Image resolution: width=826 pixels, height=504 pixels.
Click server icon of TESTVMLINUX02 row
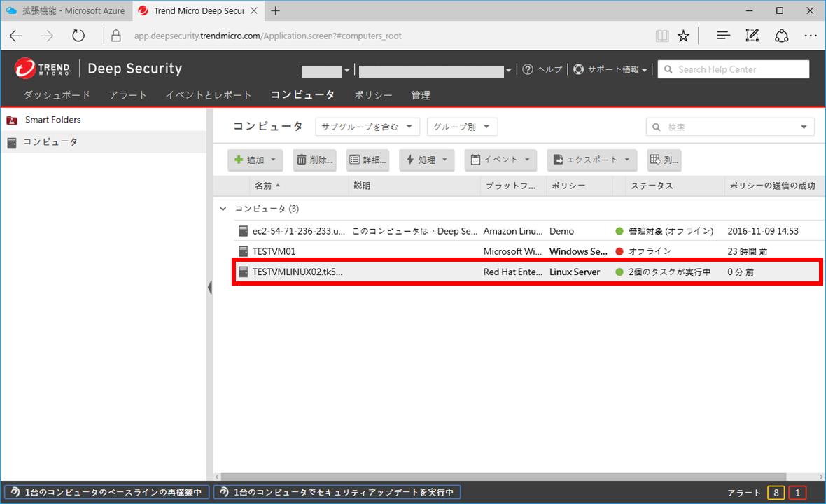(x=243, y=272)
